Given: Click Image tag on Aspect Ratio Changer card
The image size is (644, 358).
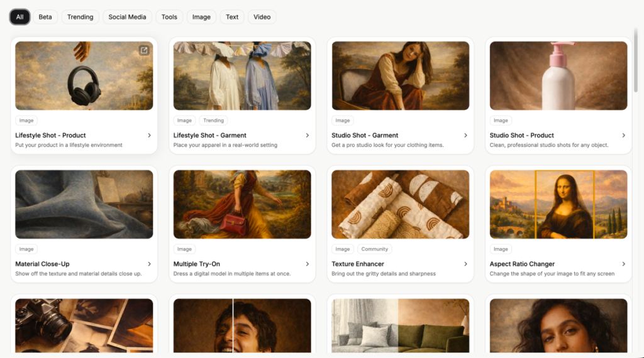Looking at the screenshot, I should point(501,249).
